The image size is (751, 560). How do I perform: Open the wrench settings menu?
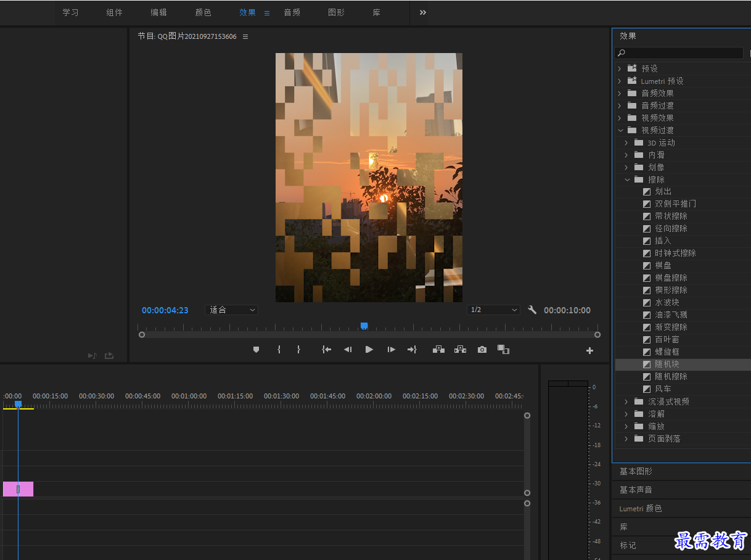(x=532, y=310)
